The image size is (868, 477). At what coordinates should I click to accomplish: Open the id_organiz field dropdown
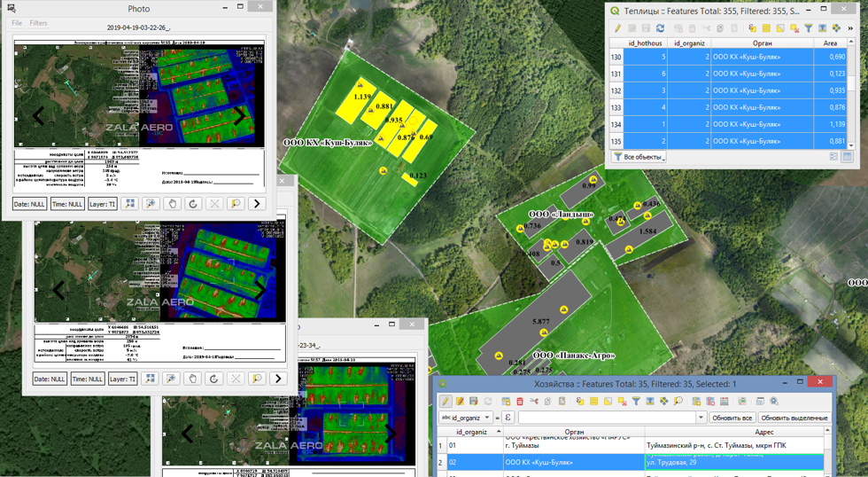466,418
